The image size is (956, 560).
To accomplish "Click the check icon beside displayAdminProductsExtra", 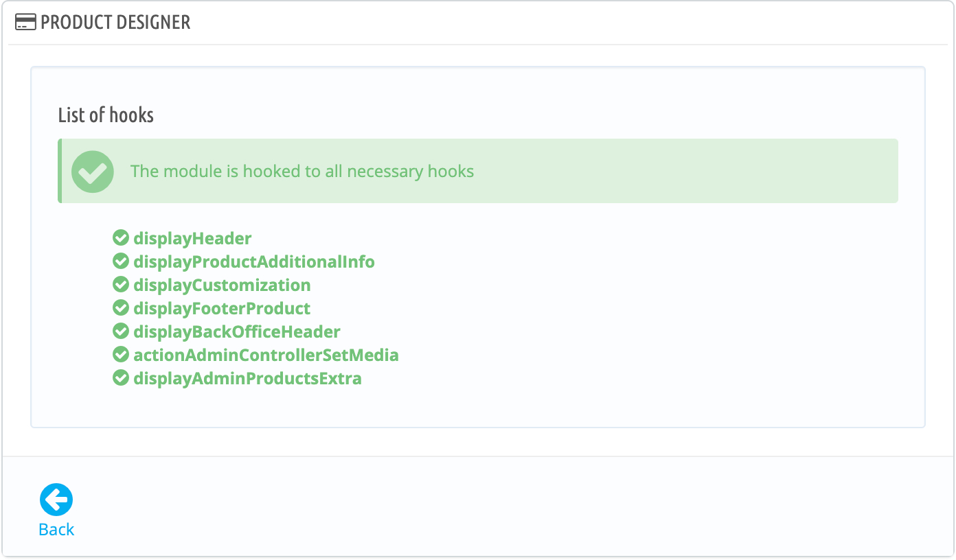I will (x=121, y=378).
